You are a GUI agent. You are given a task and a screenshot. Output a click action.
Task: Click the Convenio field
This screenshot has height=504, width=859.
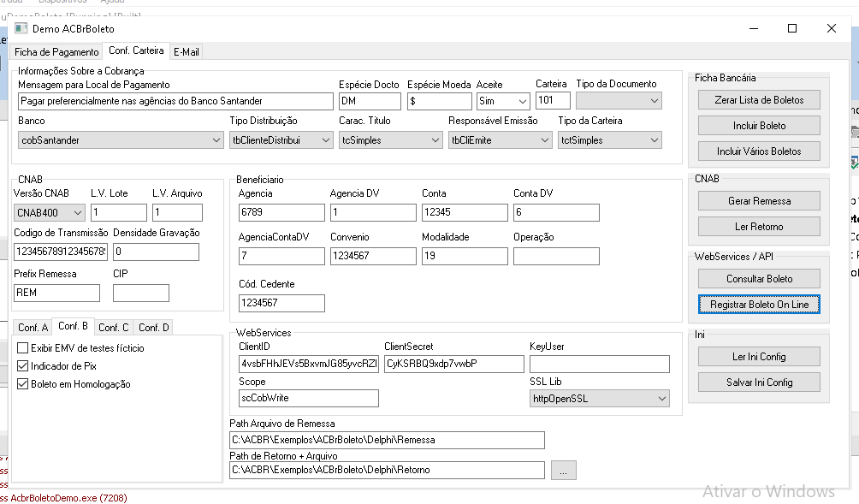(x=373, y=257)
